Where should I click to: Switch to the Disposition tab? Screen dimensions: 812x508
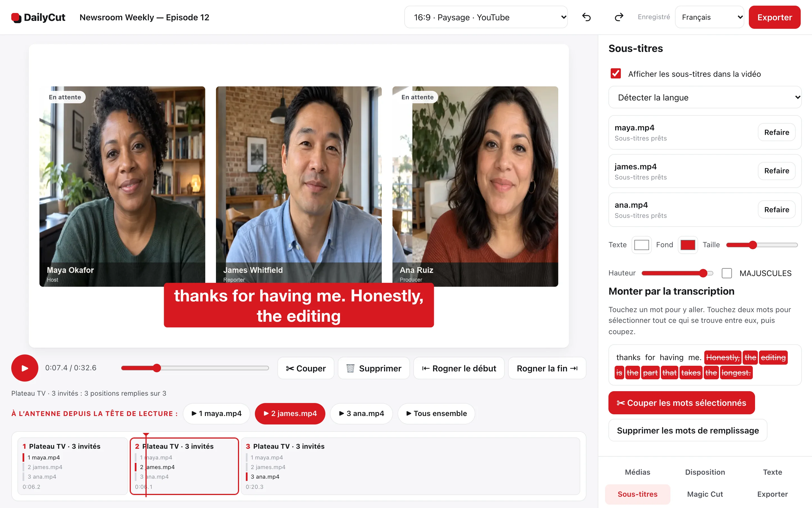[x=705, y=472]
